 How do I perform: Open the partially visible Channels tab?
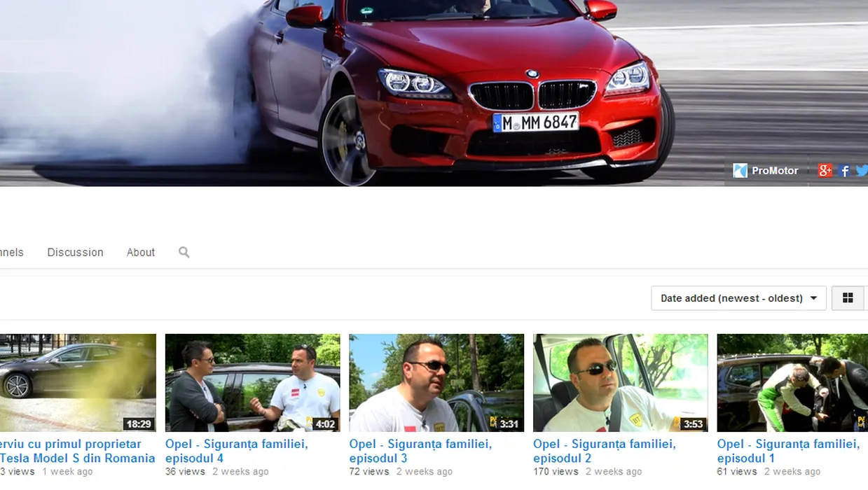pyautogui.click(x=12, y=252)
